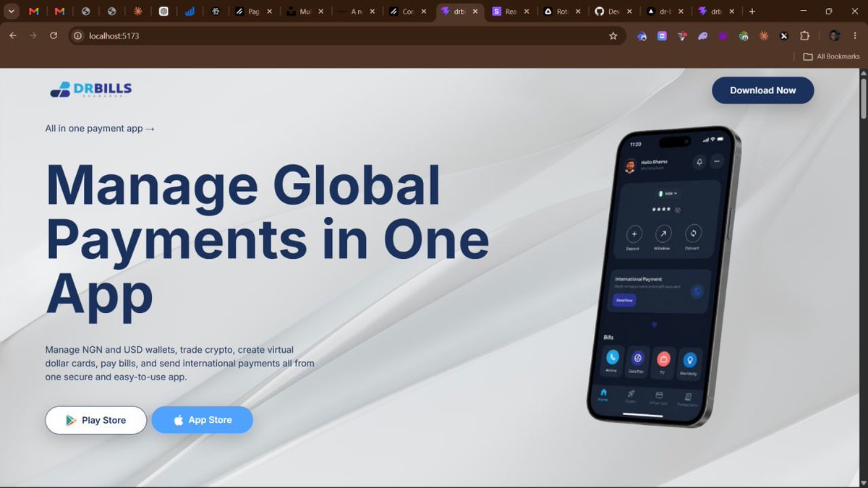Go back with browser back arrow
The width and height of the screenshot is (868, 488).
[13, 35]
